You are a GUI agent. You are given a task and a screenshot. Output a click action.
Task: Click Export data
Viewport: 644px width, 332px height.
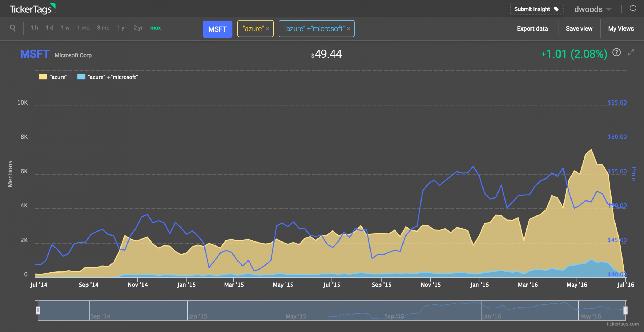click(x=532, y=29)
